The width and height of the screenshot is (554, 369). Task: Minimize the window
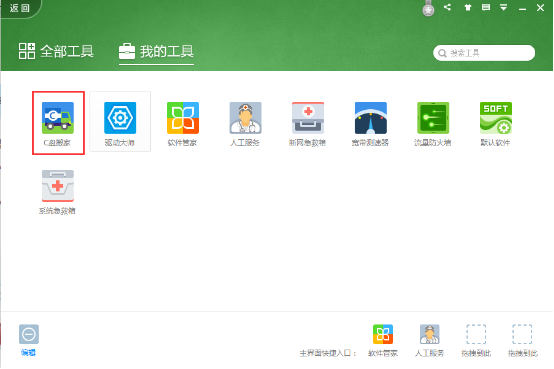tap(522, 8)
